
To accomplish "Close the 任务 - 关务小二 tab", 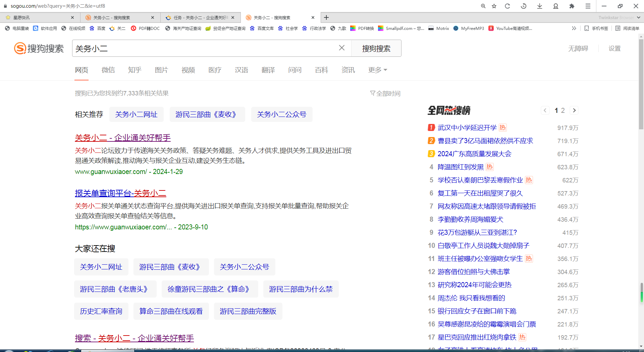I will pyautogui.click(x=233, y=17).
